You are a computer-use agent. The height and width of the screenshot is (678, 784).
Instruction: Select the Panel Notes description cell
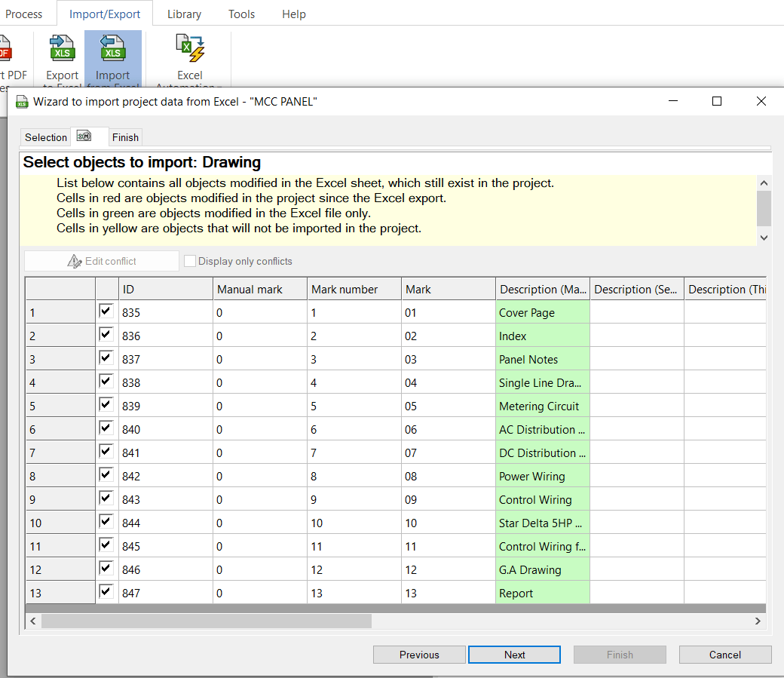click(543, 359)
